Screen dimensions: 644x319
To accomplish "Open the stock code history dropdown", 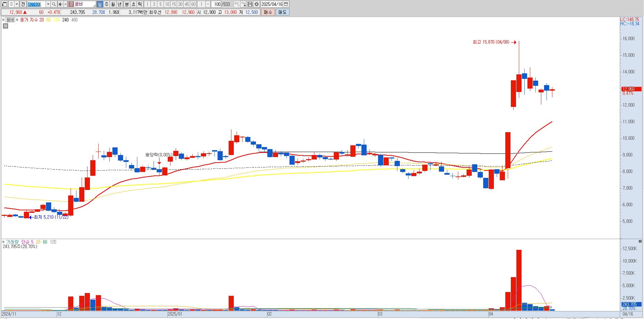I will coord(48,4).
